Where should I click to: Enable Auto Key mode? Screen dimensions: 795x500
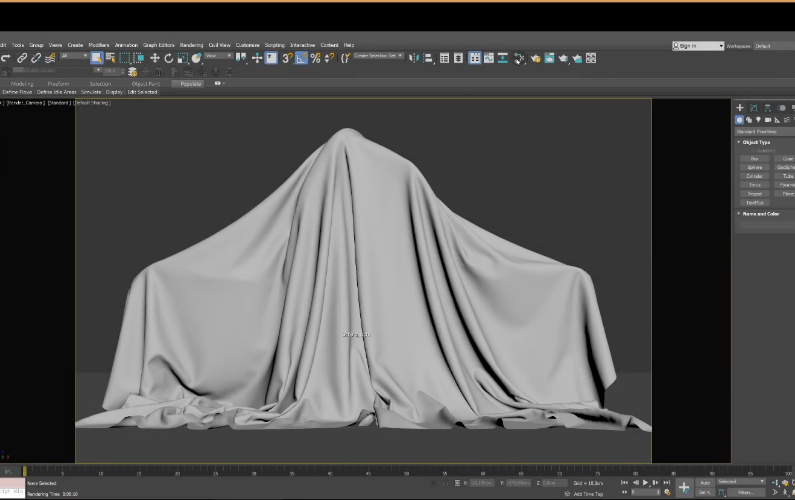coord(706,481)
